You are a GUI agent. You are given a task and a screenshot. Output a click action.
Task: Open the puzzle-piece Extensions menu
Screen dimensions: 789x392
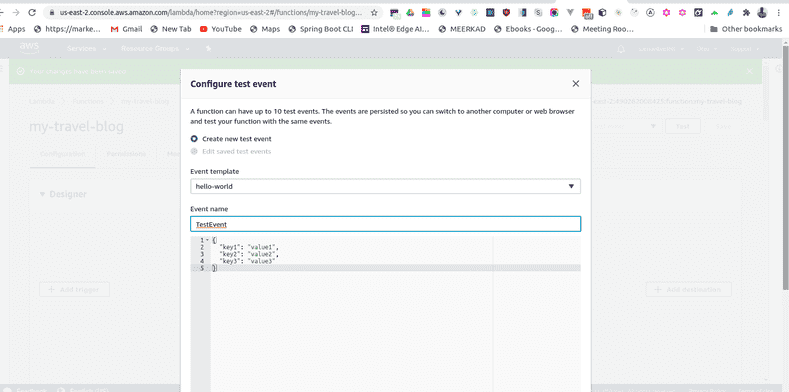click(x=746, y=13)
